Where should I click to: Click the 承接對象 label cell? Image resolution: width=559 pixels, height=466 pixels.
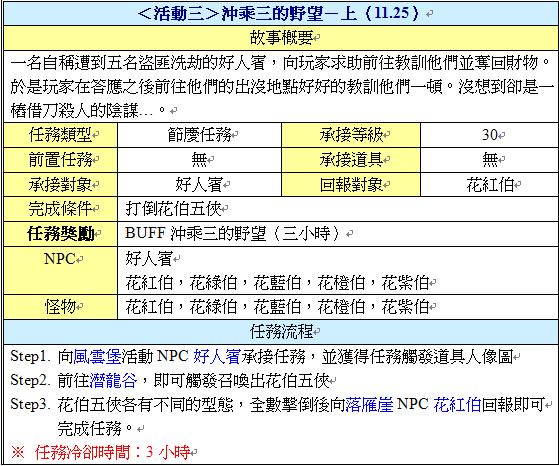tap(61, 184)
